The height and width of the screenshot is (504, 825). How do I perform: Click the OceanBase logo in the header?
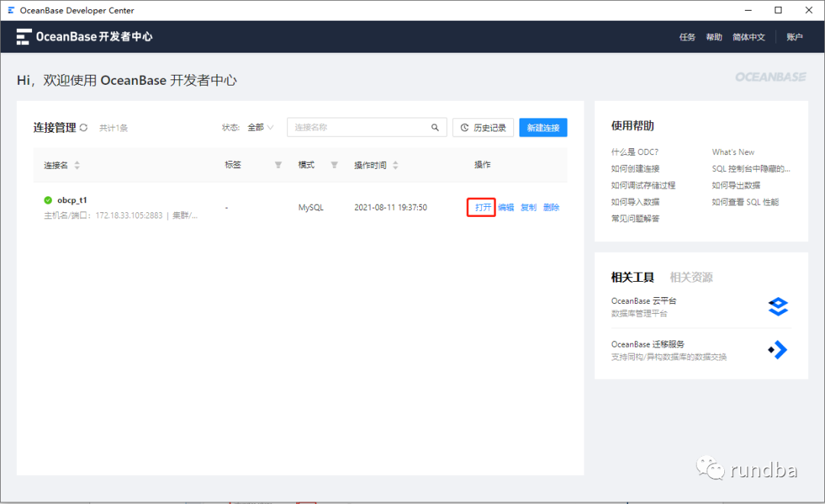(x=84, y=37)
